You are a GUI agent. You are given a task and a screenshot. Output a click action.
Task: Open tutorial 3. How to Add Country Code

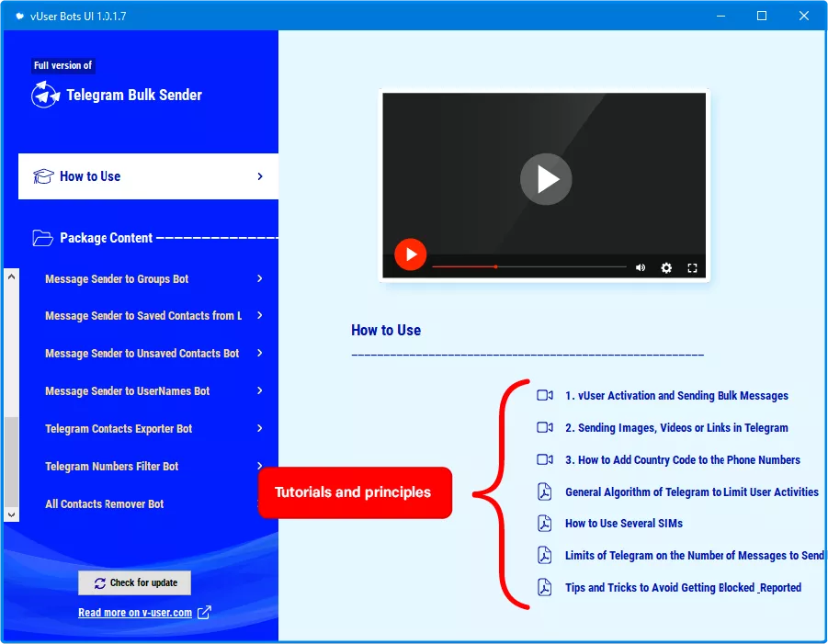(683, 459)
